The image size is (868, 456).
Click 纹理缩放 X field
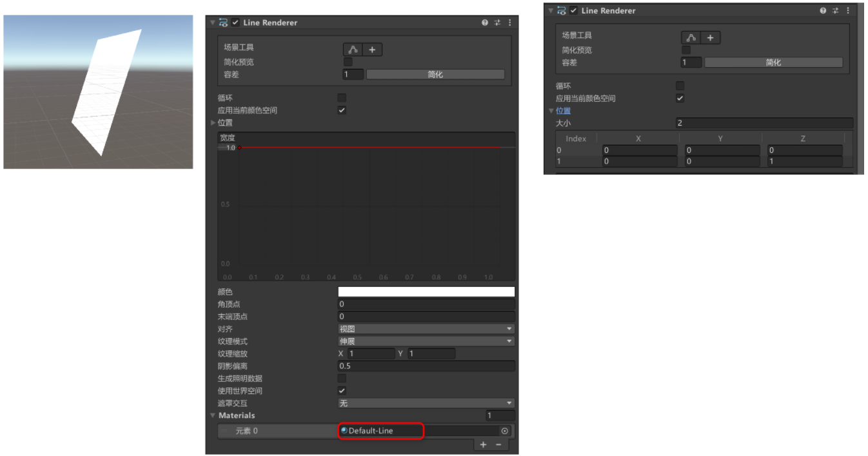tap(371, 353)
